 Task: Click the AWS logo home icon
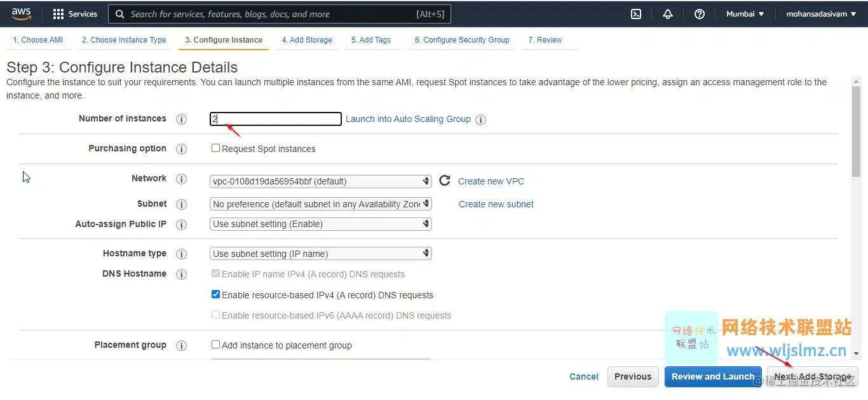point(21,13)
